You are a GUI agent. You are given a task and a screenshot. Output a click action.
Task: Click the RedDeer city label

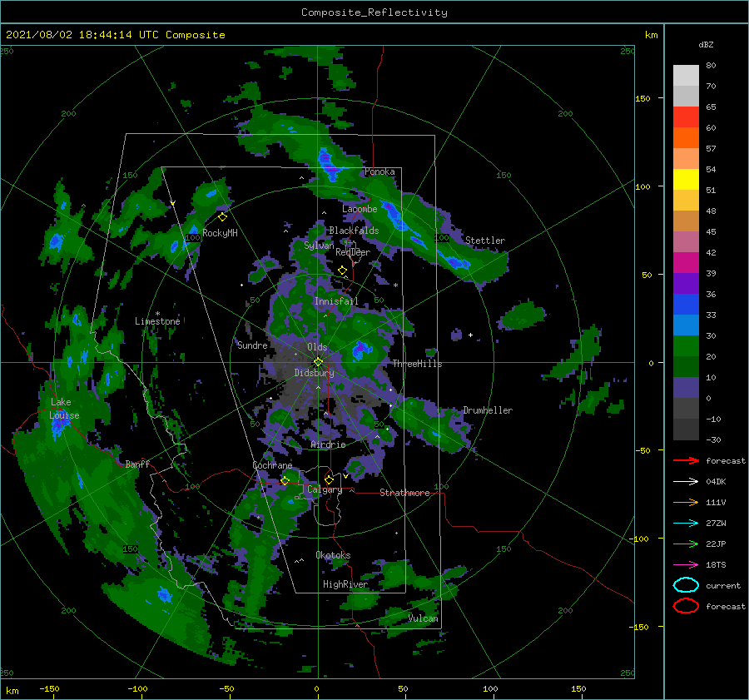[x=353, y=252]
